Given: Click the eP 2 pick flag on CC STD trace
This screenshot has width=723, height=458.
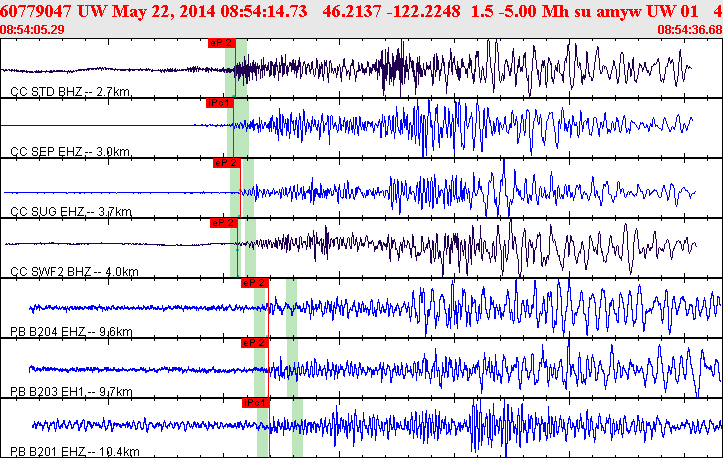Looking at the screenshot, I should tap(222, 43).
